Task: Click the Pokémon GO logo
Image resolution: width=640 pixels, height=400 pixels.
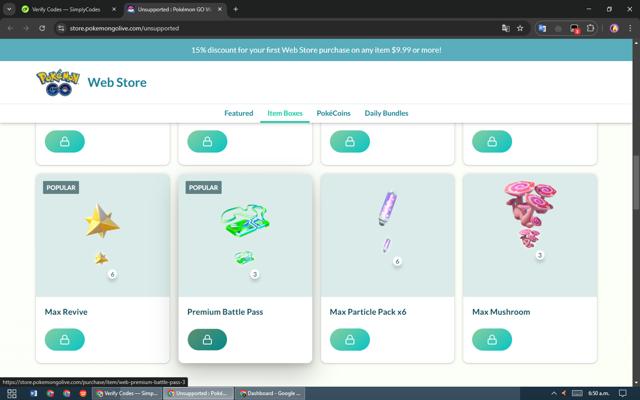Action: (58, 82)
